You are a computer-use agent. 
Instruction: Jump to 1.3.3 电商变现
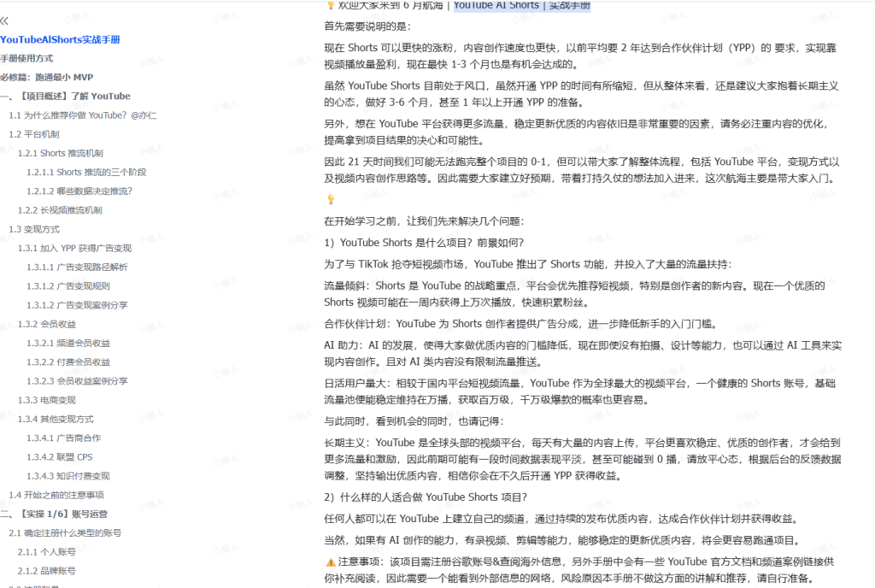[x=47, y=400]
